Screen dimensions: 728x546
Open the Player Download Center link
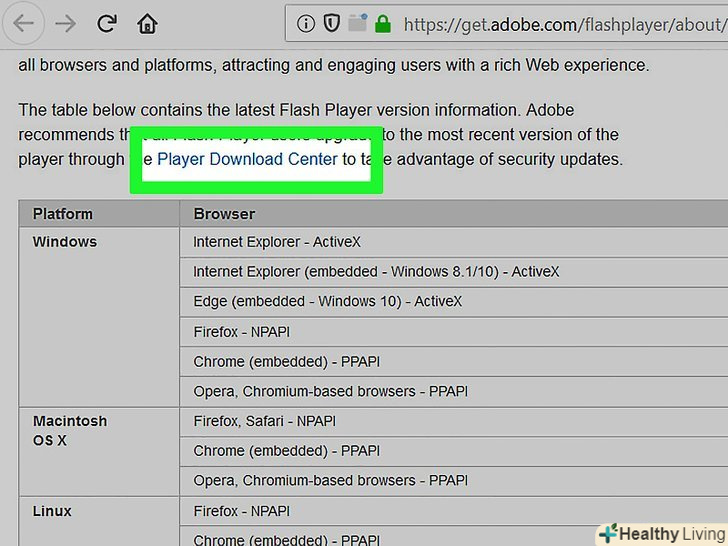coord(247,159)
